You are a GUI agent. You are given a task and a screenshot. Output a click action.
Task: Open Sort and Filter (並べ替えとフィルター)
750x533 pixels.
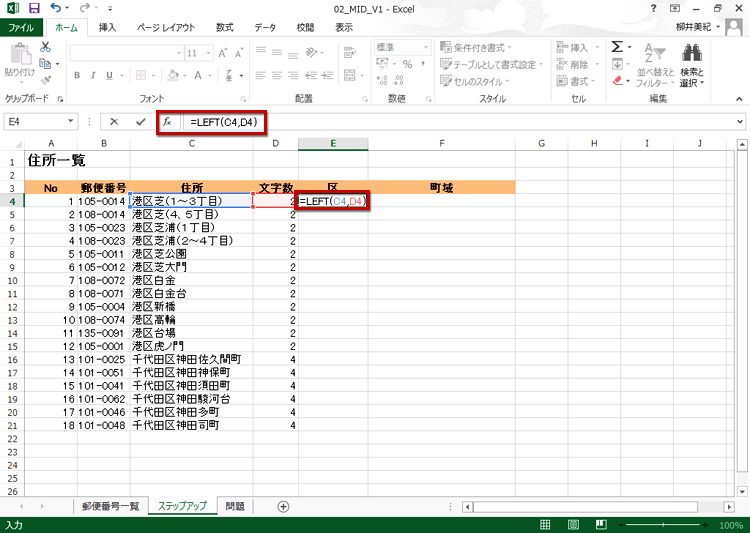pos(655,65)
